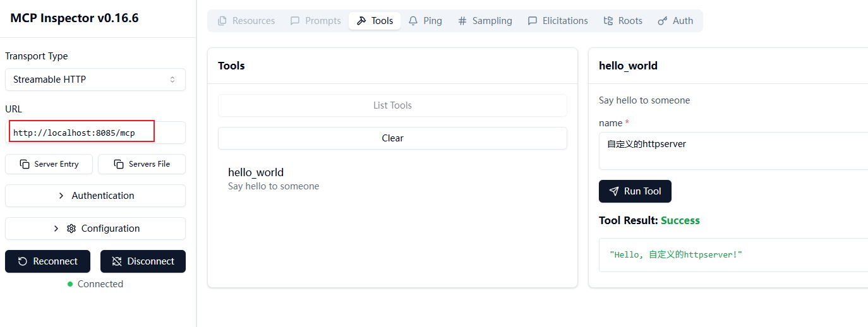Click the chevron beside Configuration

tap(56, 229)
